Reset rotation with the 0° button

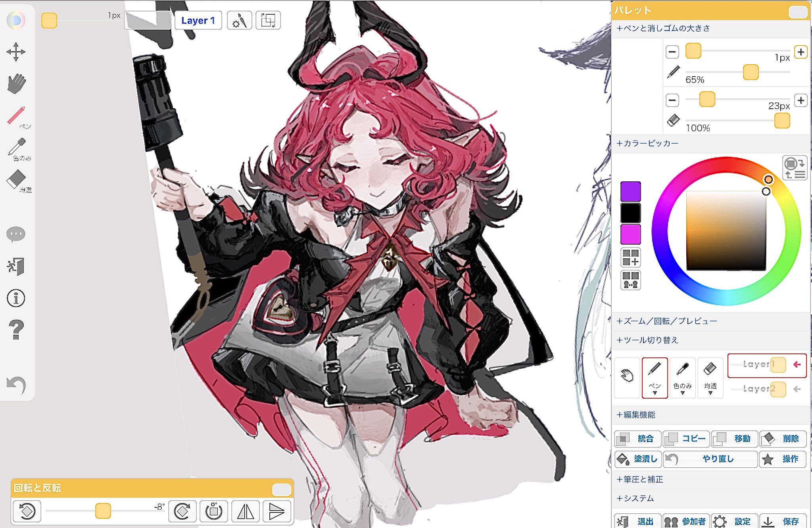[x=214, y=511]
